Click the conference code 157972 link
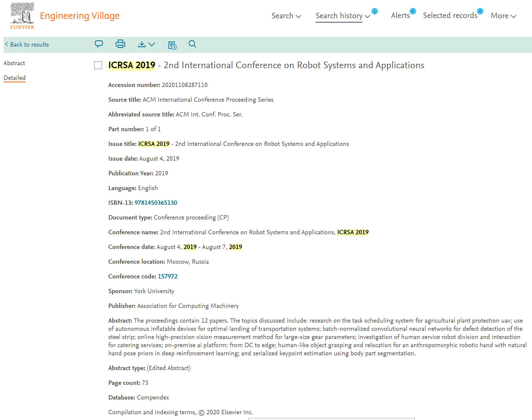The height and width of the screenshot is (420, 532). 168,276
